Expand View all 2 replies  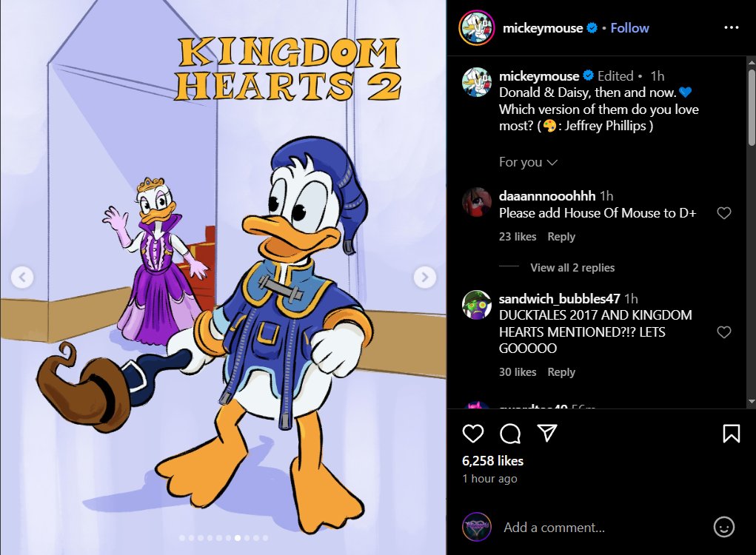point(572,267)
